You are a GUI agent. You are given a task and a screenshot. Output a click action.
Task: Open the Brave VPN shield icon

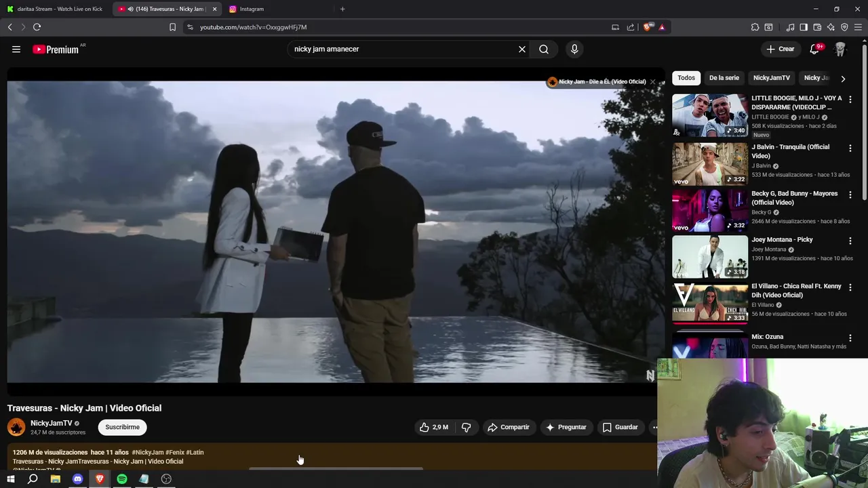844,27
